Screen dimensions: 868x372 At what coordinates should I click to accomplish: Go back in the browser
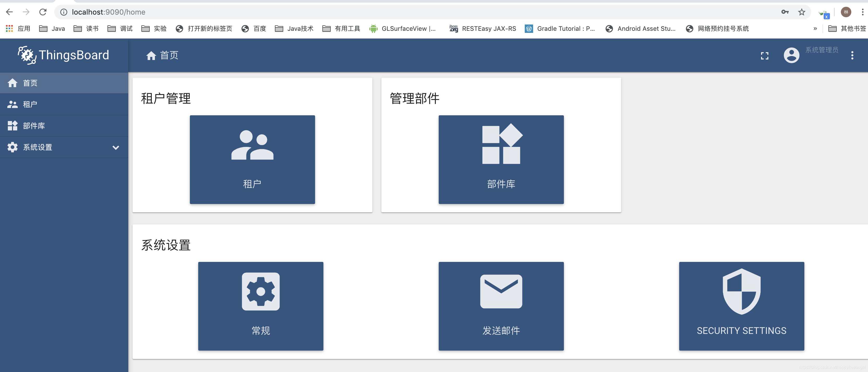[9, 12]
